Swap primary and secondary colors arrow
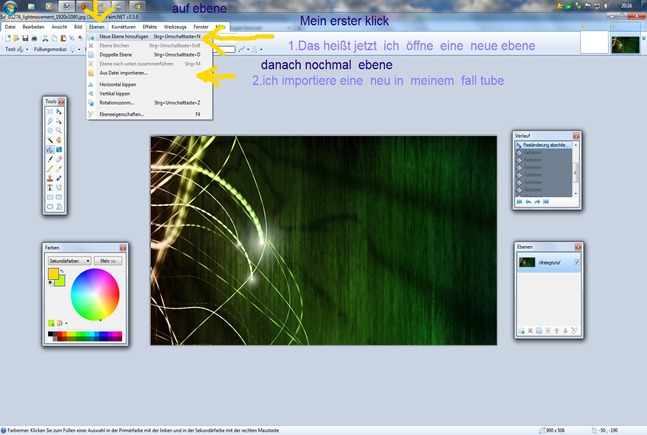The height and width of the screenshot is (435, 647). coord(62,271)
